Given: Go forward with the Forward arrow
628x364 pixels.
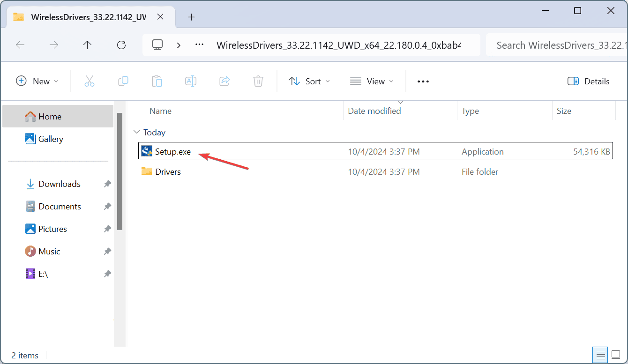Looking at the screenshot, I should (54, 45).
